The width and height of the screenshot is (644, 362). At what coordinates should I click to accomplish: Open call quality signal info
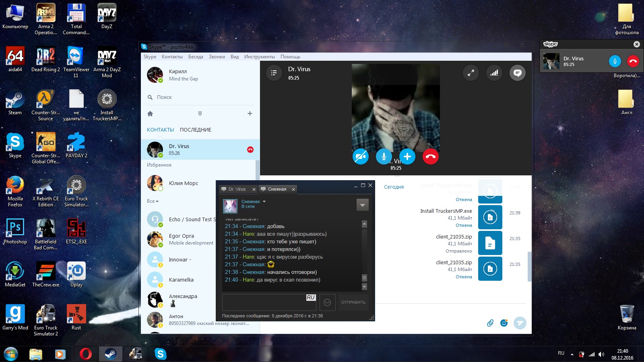(x=494, y=73)
